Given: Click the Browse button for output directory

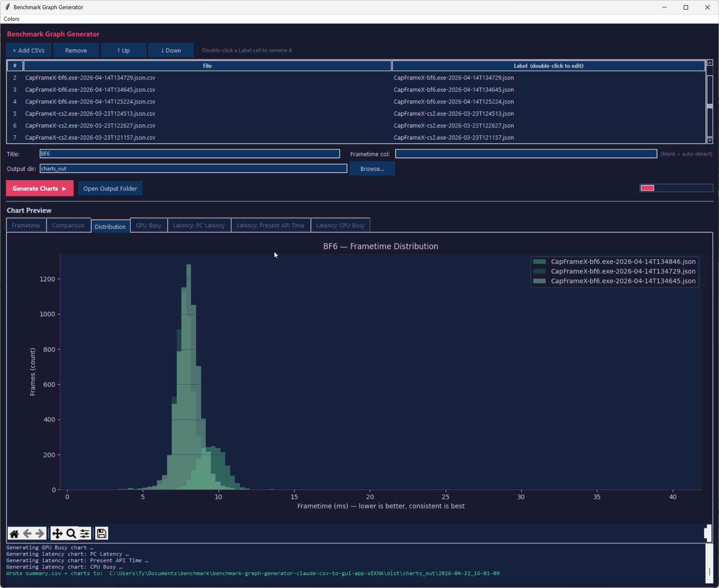Looking at the screenshot, I should point(372,169).
